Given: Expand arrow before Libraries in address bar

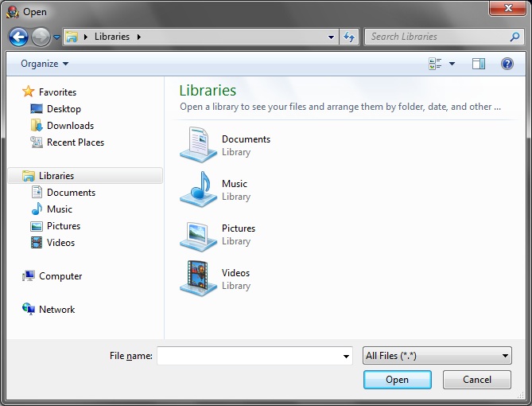Looking at the screenshot, I should coord(86,37).
